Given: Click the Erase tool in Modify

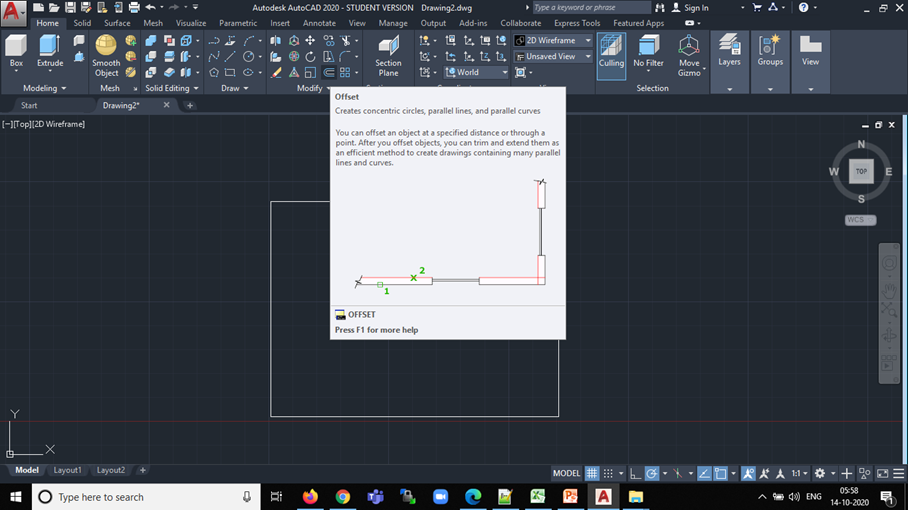Looking at the screenshot, I should [x=276, y=72].
